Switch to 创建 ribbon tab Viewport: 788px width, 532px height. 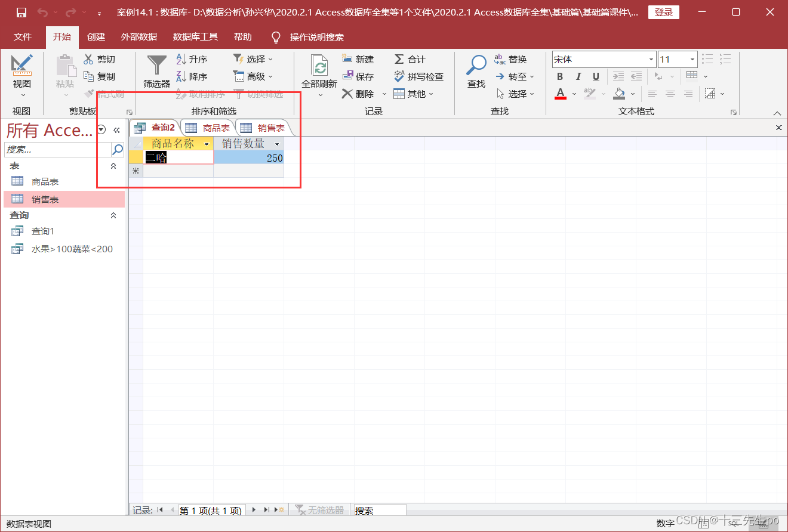[x=96, y=37]
